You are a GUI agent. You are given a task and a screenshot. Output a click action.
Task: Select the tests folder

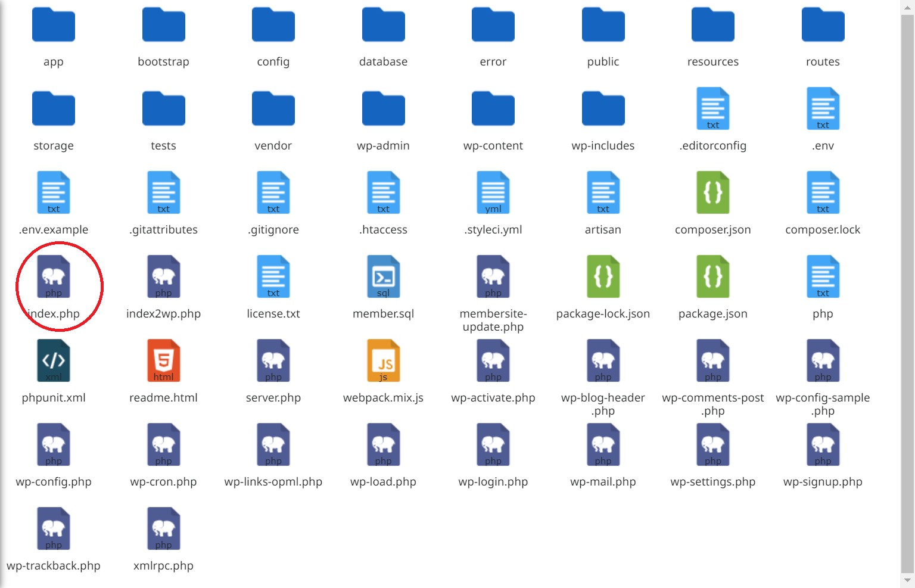click(x=163, y=109)
